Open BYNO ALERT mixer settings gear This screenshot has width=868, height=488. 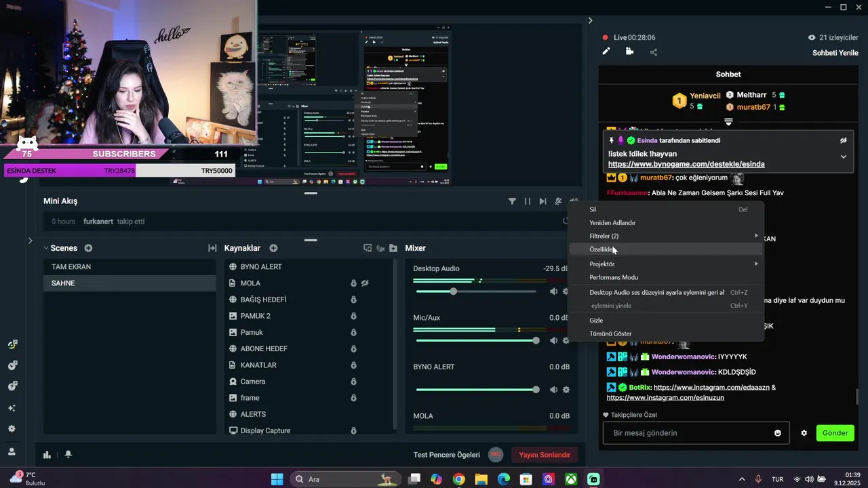566,390
